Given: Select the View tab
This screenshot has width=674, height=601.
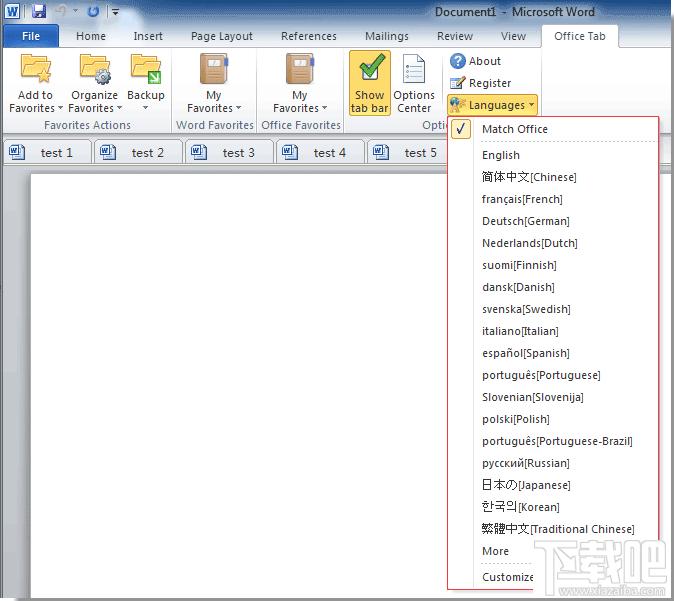Looking at the screenshot, I should coord(513,36).
